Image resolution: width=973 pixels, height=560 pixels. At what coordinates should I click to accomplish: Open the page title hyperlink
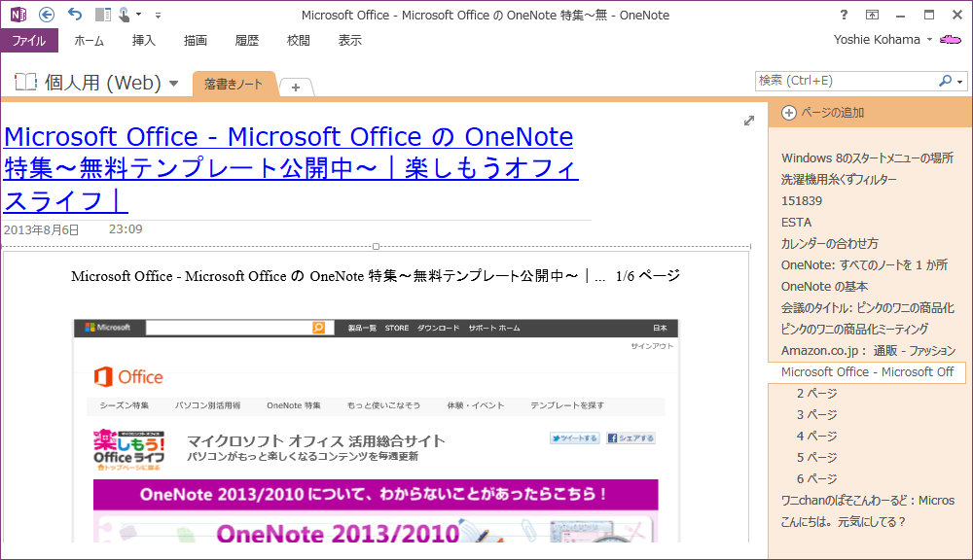(x=291, y=168)
